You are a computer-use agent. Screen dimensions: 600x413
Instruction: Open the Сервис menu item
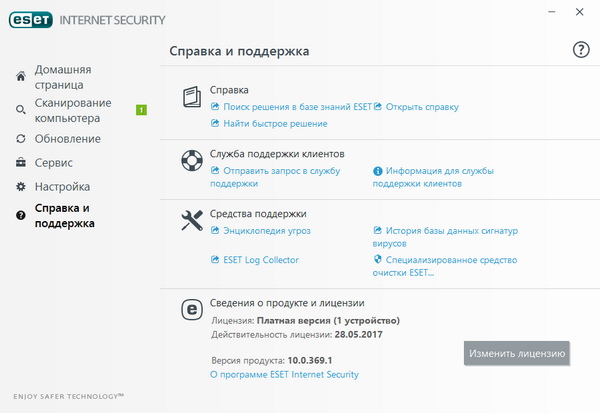point(54,162)
